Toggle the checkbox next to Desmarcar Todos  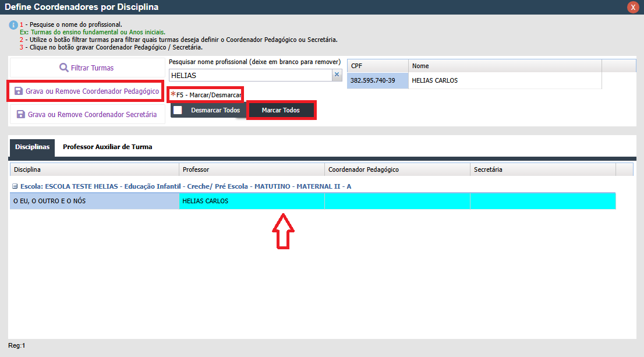click(178, 110)
